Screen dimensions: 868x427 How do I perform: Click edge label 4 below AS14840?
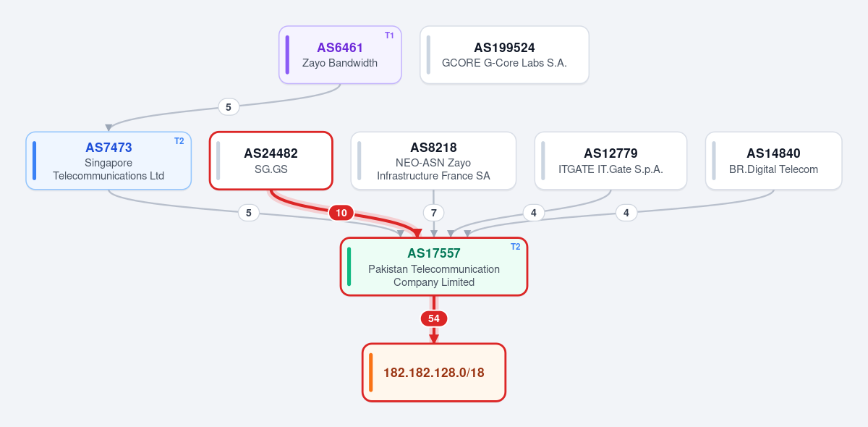tap(626, 213)
